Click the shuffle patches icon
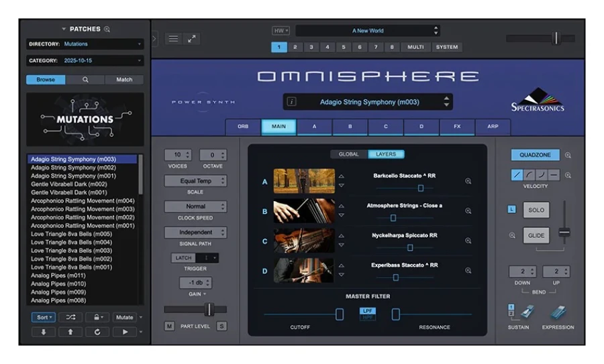 70,318
